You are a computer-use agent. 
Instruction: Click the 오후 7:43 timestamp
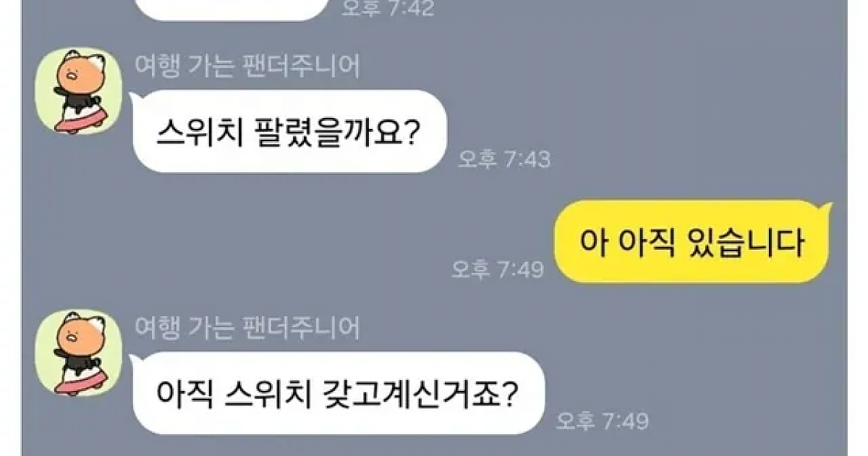[504, 159]
